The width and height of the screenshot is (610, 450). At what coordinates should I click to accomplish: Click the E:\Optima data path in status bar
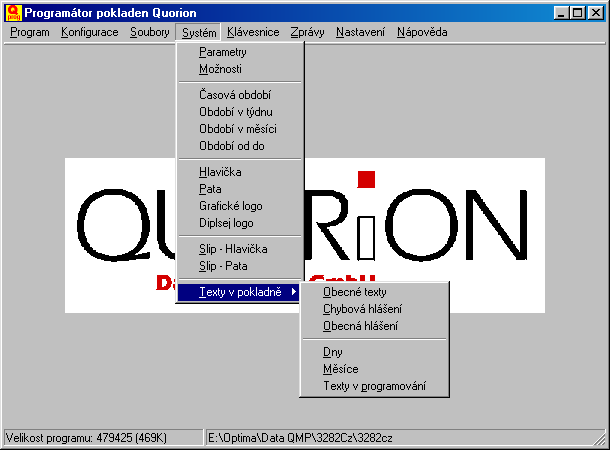point(300,438)
